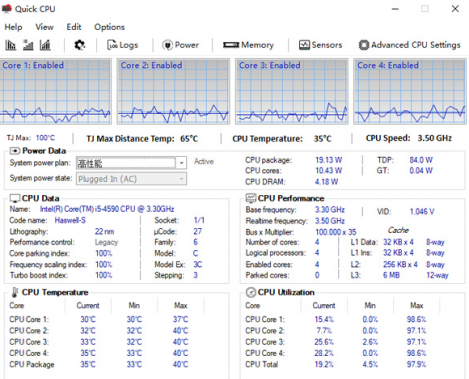Open the Help menu
Screen dimensions: 469x379
pyautogui.click(x=13, y=27)
